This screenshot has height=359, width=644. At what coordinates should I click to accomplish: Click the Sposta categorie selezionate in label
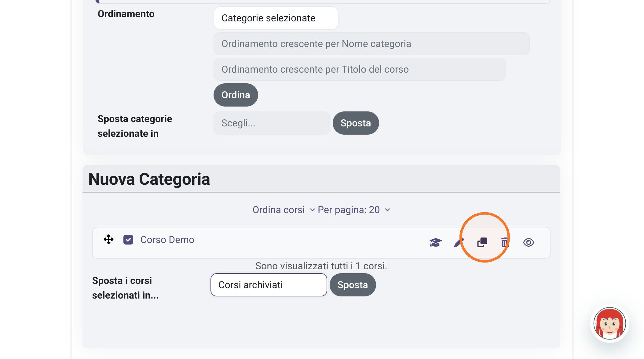click(135, 126)
